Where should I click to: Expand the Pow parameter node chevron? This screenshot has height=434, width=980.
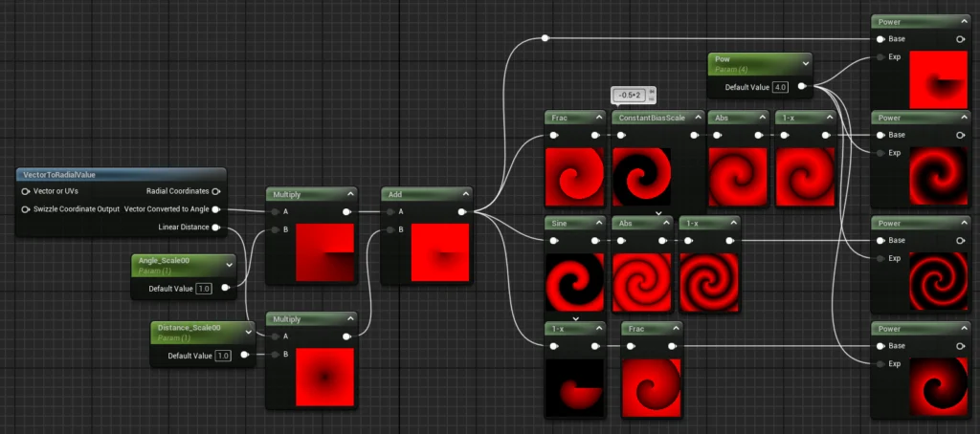[x=804, y=63]
